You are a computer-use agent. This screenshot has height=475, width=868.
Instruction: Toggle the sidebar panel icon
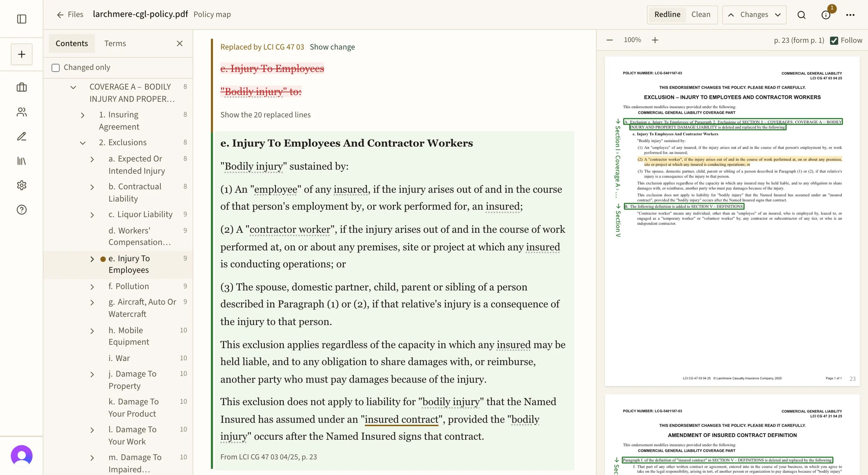[x=22, y=19]
